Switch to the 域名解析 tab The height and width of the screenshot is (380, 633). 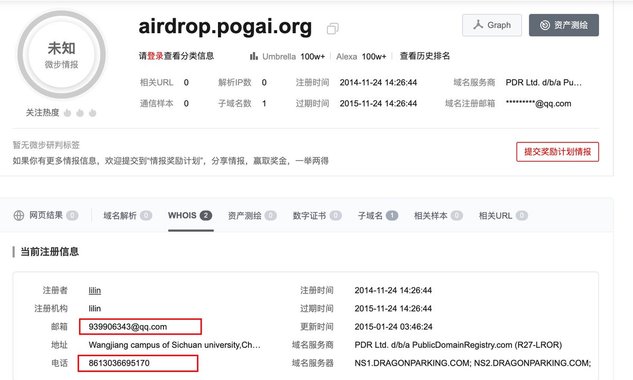pyautogui.click(x=127, y=215)
